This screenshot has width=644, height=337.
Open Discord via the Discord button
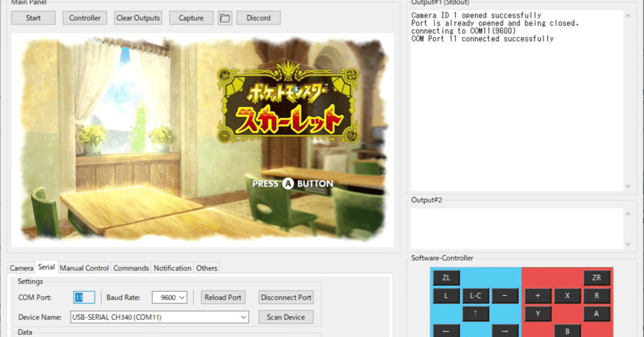(x=258, y=18)
